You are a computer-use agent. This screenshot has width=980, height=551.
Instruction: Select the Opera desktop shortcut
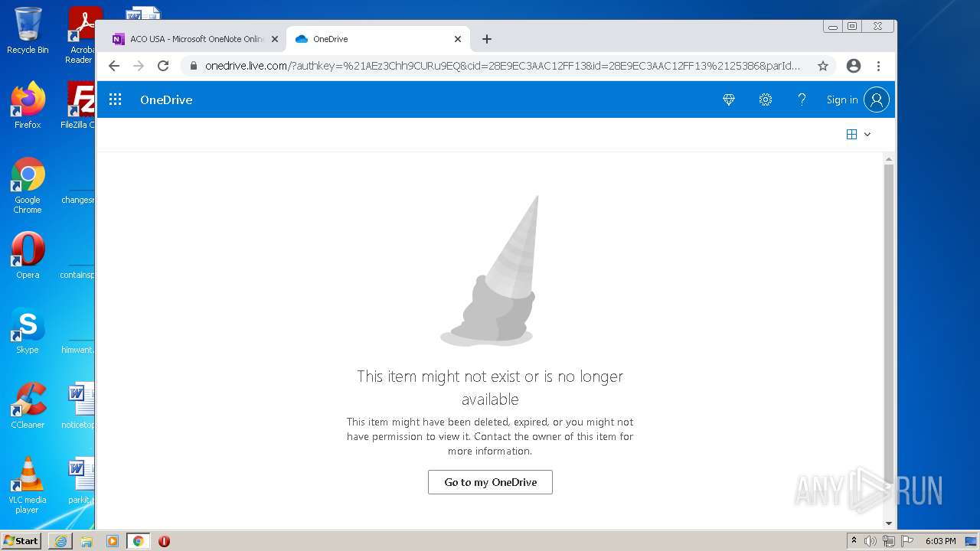click(28, 256)
